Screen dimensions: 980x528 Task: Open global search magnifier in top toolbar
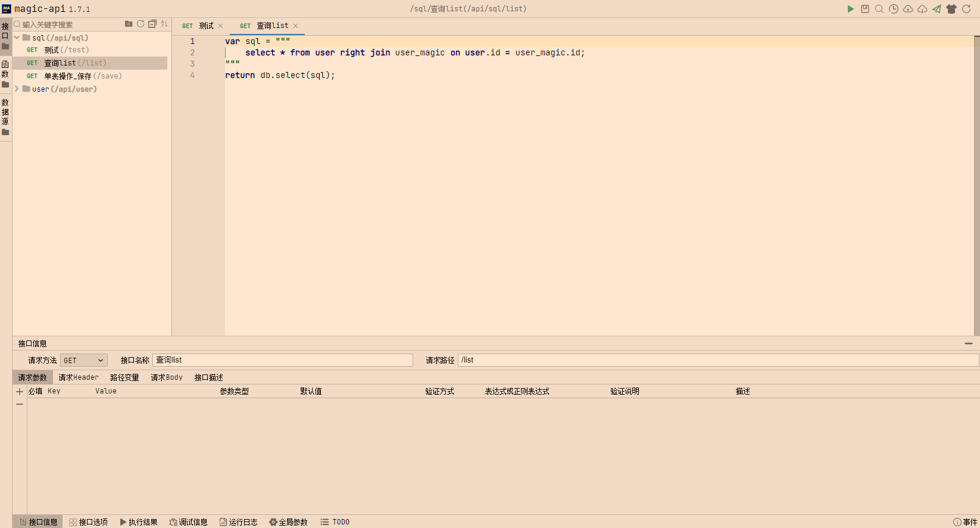click(879, 9)
